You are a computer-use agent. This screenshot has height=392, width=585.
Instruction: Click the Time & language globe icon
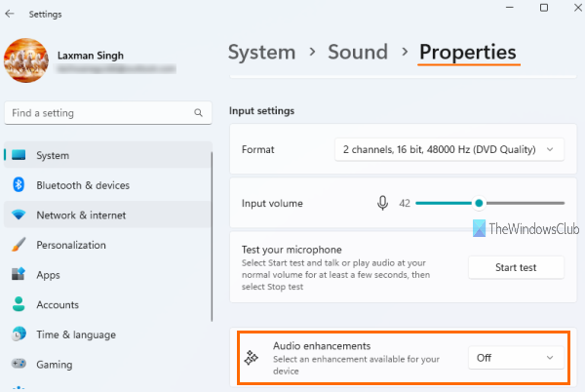click(19, 334)
